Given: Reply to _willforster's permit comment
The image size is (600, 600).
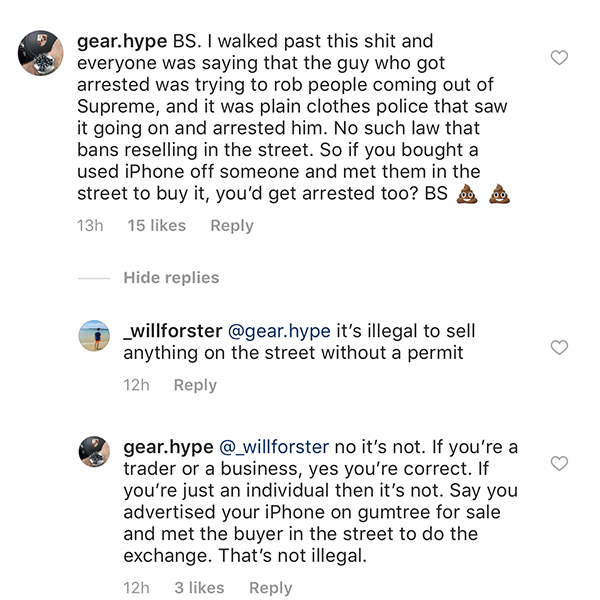Looking at the screenshot, I should [x=195, y=385].
